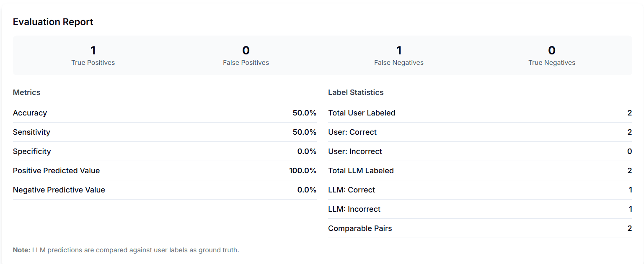The image size is (644, 264).
Task: Click the LLM: Incorrect statistic
Action: [354, 209]
